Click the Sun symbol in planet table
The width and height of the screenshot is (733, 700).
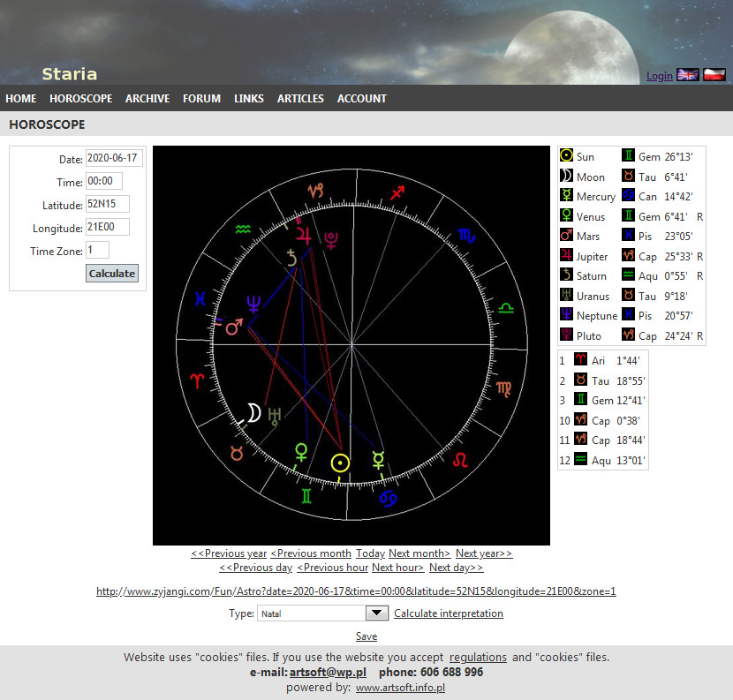point(567,156)
